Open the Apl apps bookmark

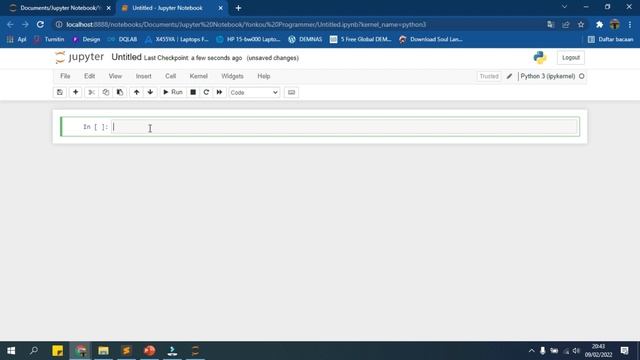[16, 40]
